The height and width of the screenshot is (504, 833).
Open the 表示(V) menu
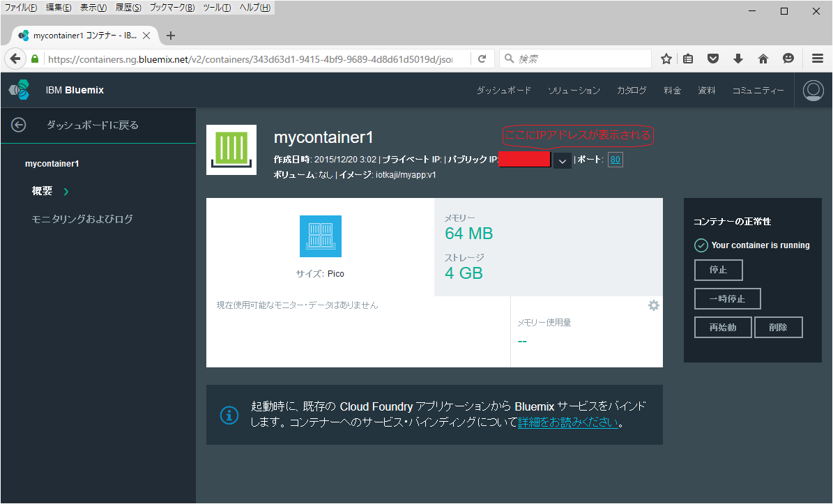[x=93, y=8]
